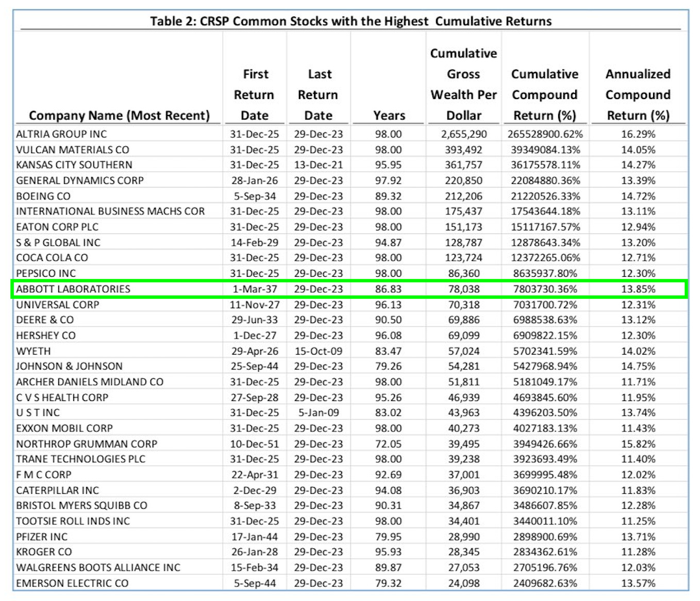
Task: Select DEERE & CO company name
Action: 45,320
